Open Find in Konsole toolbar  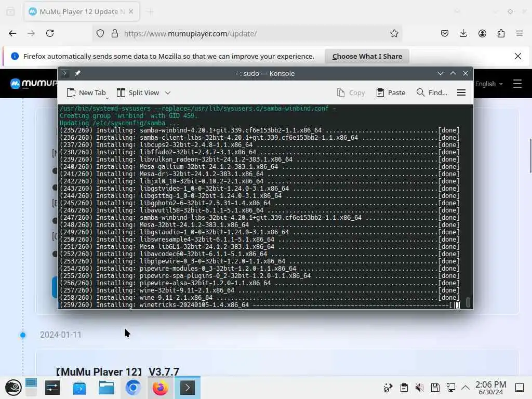point(432,92)
